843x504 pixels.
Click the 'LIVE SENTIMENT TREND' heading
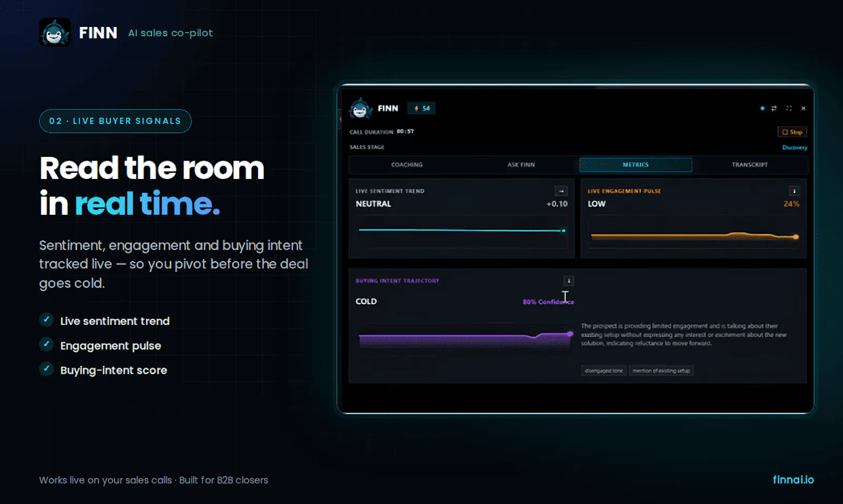[x=390, y=191]
